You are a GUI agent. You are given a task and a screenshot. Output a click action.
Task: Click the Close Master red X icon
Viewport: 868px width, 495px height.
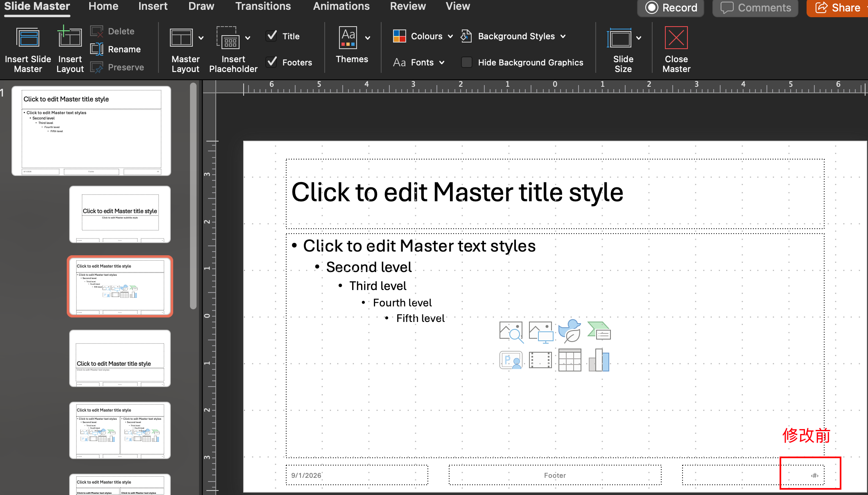coord(676,38)
